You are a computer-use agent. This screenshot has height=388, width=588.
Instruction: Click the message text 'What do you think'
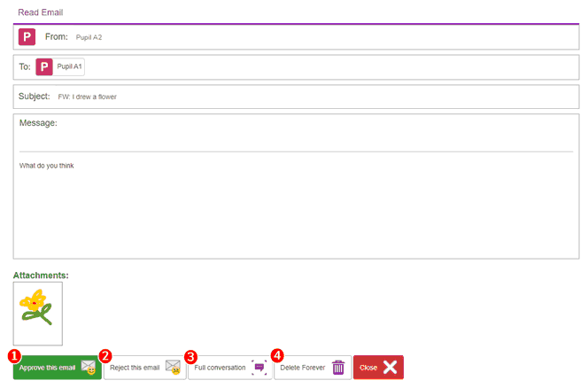(x=49, y=166)
